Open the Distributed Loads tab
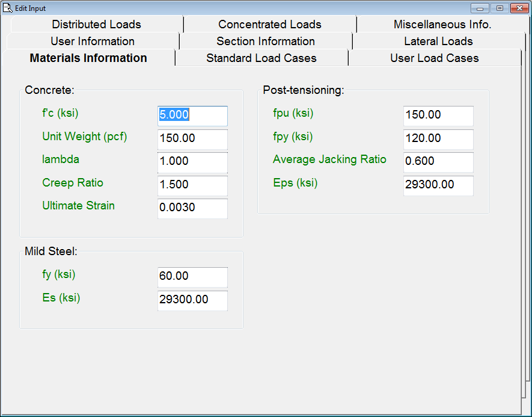 tap(96, 25)
